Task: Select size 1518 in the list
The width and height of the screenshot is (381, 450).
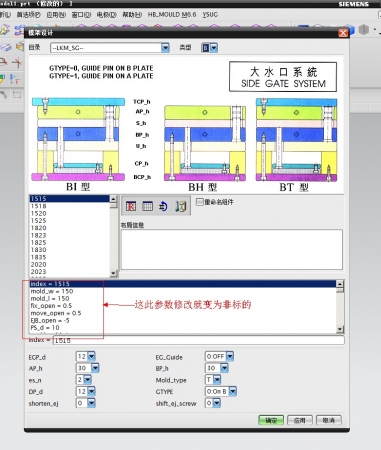Action: click(x=69, y=206)
